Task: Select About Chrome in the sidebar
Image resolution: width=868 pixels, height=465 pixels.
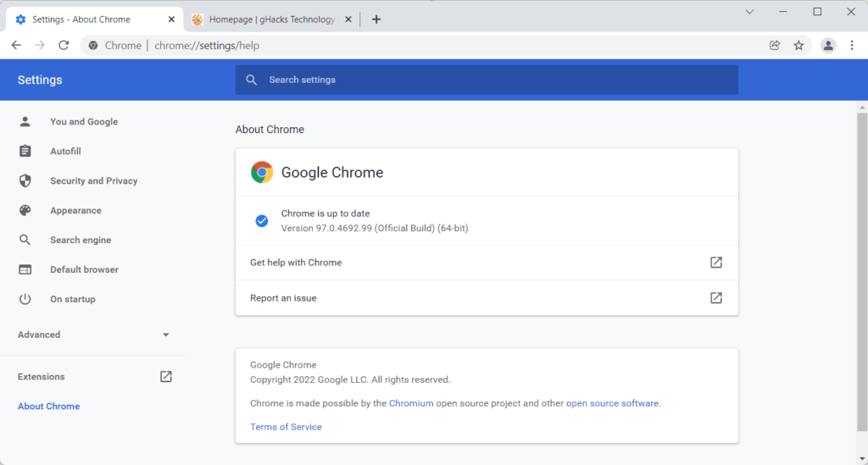Action: click(x=48, y=406)
